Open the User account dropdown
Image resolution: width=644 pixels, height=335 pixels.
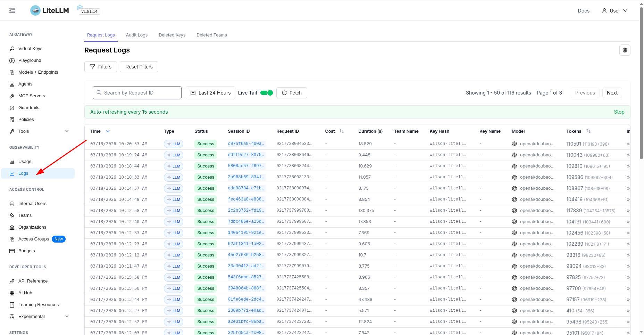(615, 10)
